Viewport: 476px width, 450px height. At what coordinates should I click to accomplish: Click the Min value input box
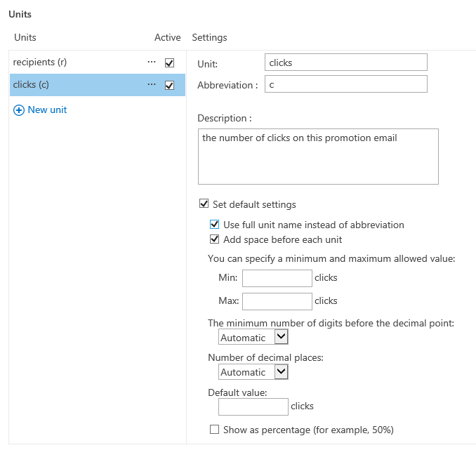point(277,278)
